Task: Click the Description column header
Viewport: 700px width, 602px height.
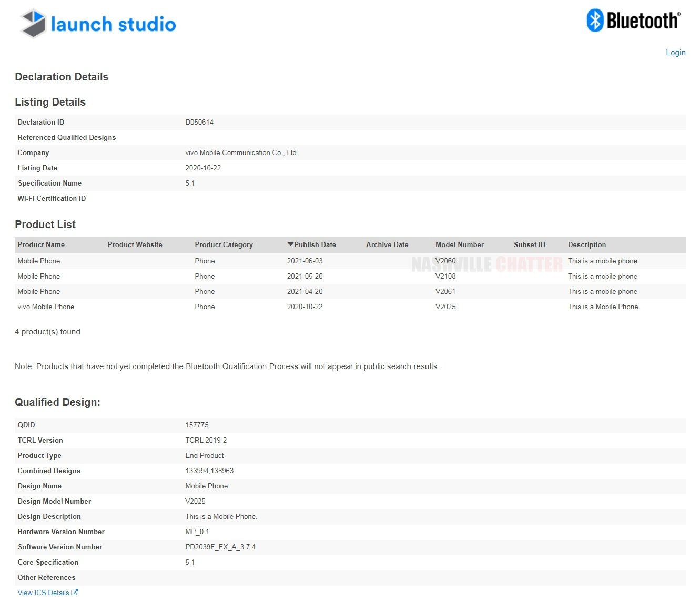Action: (x=586, y=245)
